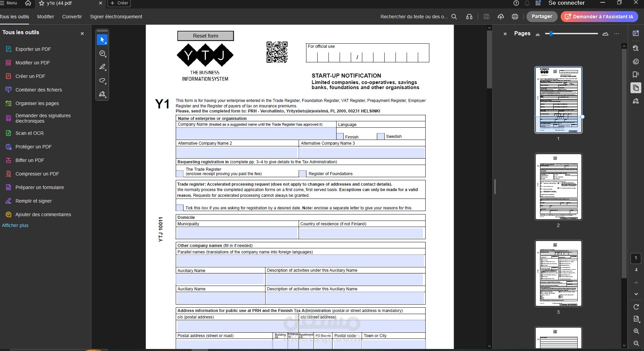The image size is (644, 351).
Task: Click the cloud upload icon
Action: click(501, 17)
